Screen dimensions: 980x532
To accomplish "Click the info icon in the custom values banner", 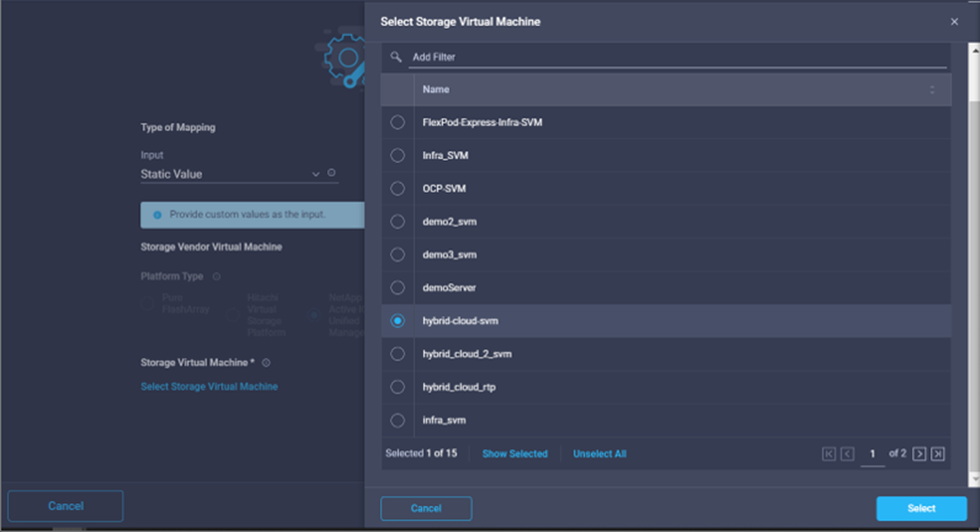I will [x=158, y=215].
